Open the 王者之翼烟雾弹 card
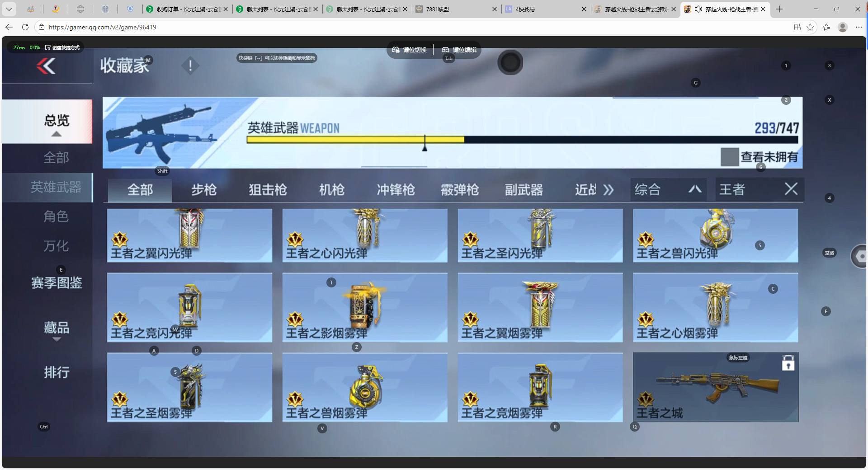Screen dimensions: 868x470 coord(540,307)
